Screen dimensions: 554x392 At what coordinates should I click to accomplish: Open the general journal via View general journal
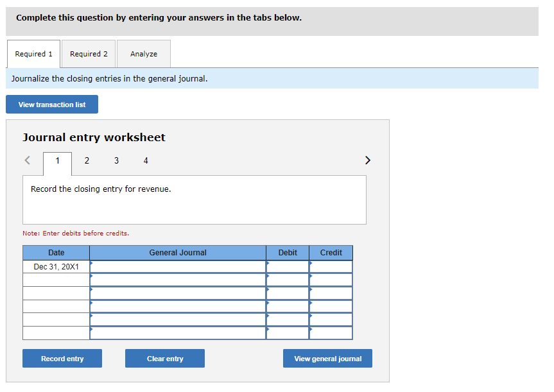click(x=327, y=358)
